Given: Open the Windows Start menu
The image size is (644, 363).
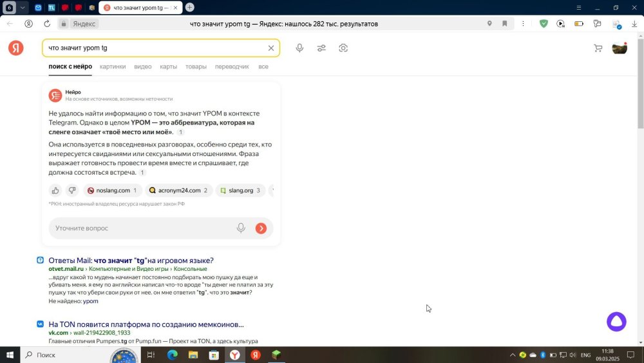Looking at the screenshot, I should 10,355.
